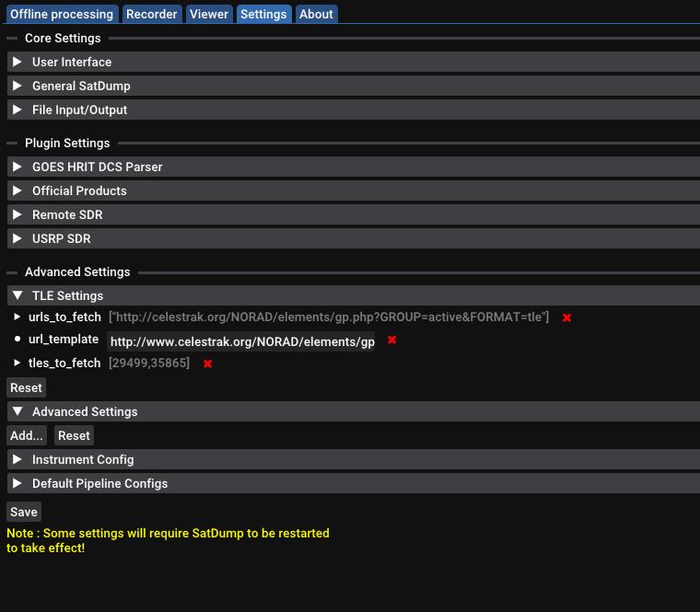Expand the tles_to_fetch array arrow

click(17, 364)
